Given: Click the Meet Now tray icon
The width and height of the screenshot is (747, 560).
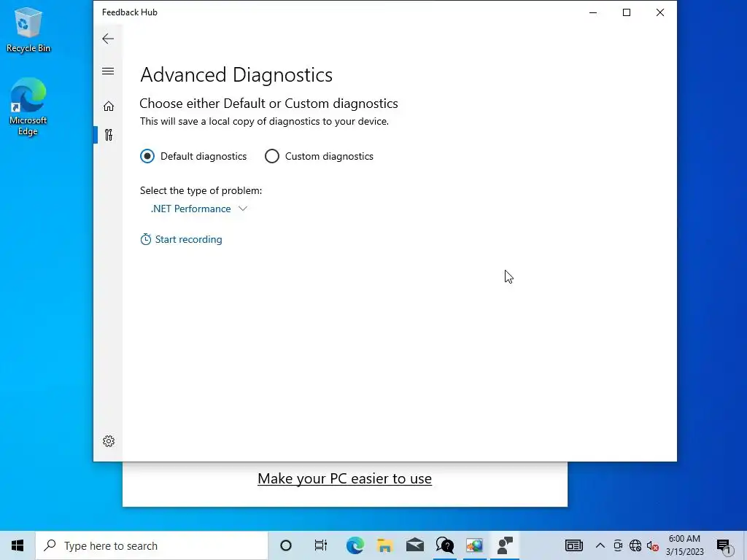Looking at the screenshot, I should point(618,545).
